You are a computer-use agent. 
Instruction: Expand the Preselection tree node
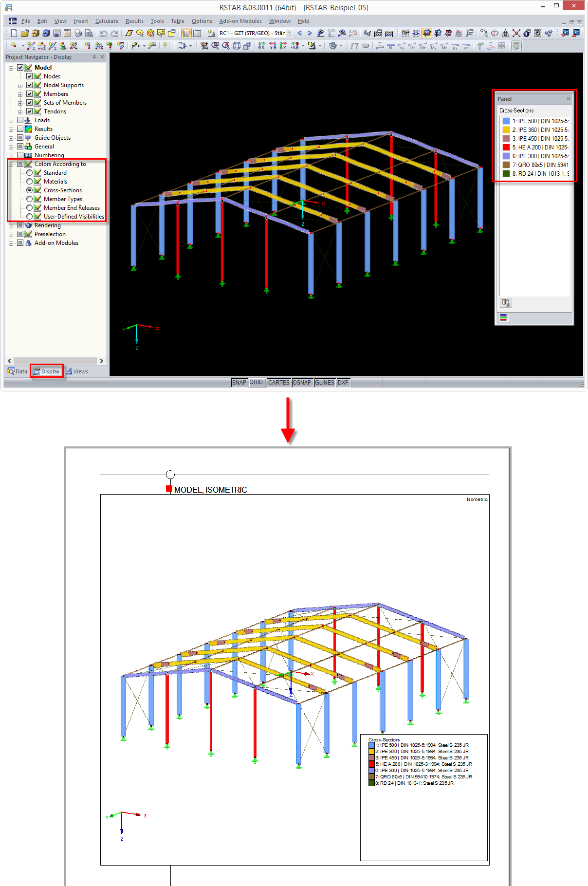tap(11, 235)
